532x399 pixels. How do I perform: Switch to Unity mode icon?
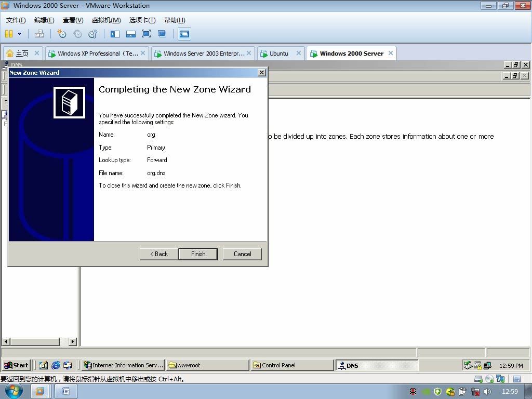(x=162, y=34)
